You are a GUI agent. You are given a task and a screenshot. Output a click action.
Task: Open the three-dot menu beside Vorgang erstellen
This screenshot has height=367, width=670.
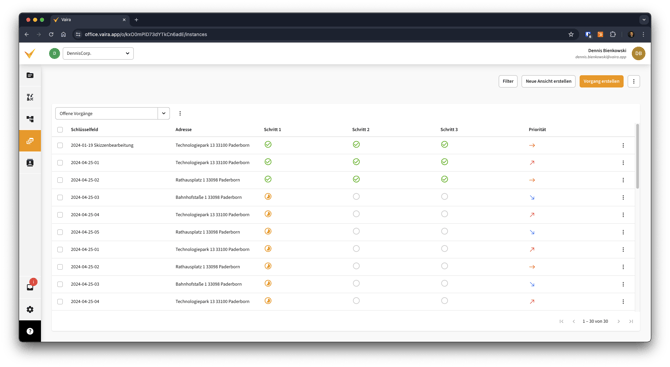634,81
